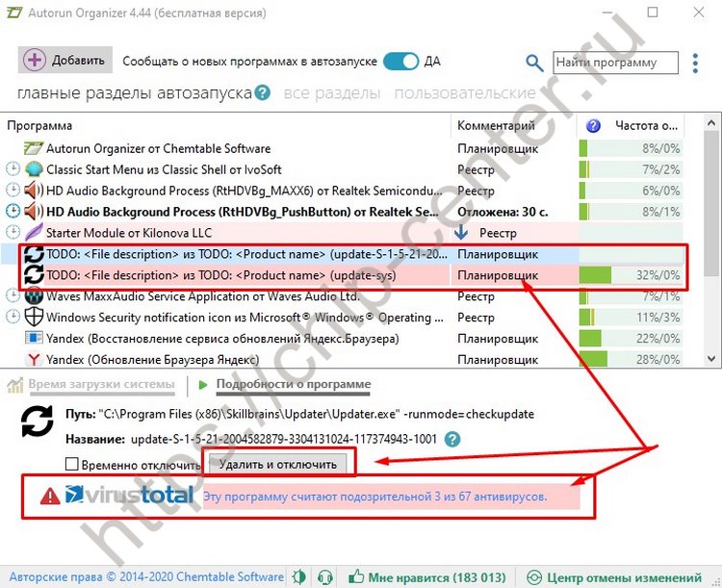Viewport: 722px width, 588px height.
Task: Toggle the new autorun programs notification switch
Action: [x=400, y=62]
